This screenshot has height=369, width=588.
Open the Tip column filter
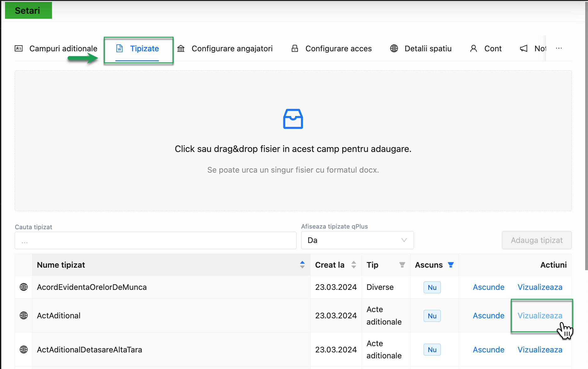click(x=402, y=265)
